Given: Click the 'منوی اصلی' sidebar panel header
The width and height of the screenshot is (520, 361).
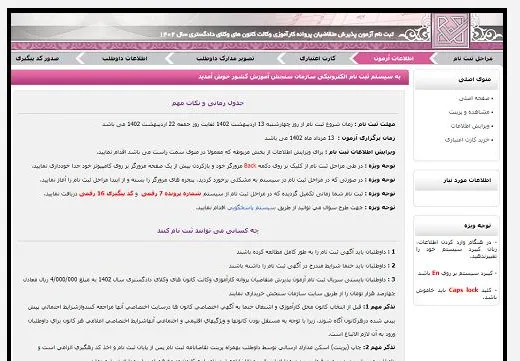Looking at the screenshot, I should click(456, 79).
